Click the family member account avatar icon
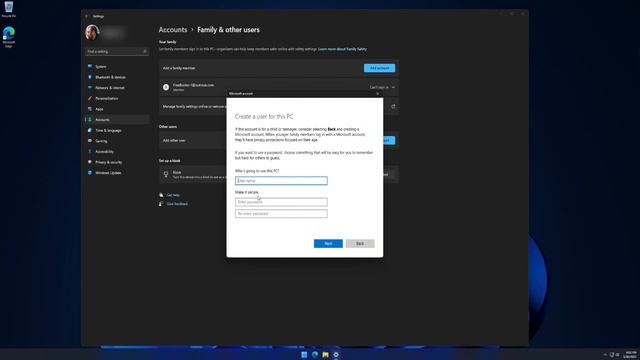 click(x=166, y=87)
